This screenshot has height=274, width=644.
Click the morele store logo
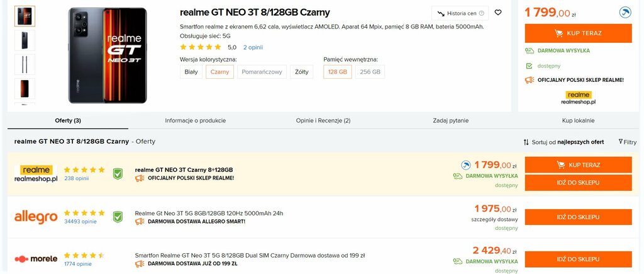[x=36, y=259]
